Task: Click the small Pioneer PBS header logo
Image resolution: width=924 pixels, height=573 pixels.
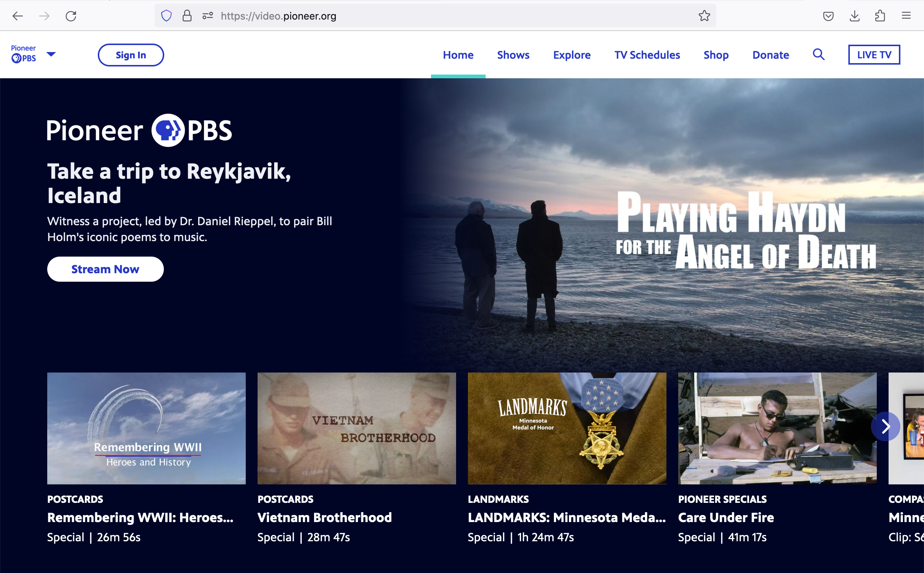Action: click(x=24, y=54)
